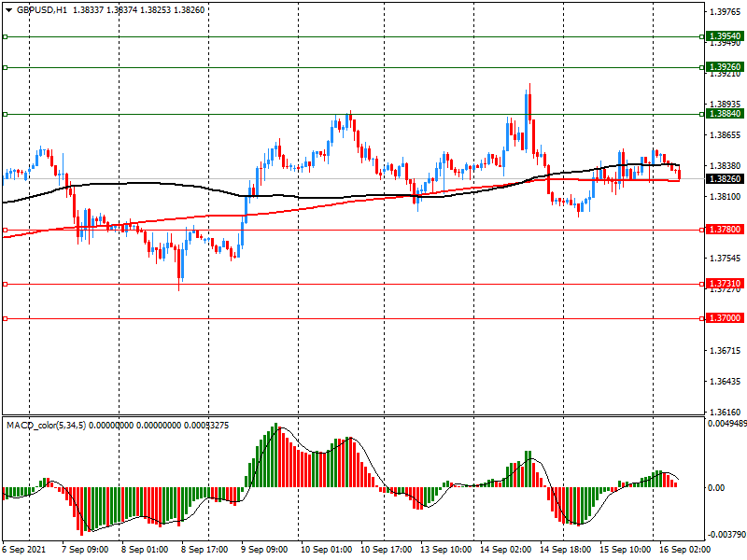
Task: Select the 1.39260 resistance level label
Action: (x=726, y=67)
